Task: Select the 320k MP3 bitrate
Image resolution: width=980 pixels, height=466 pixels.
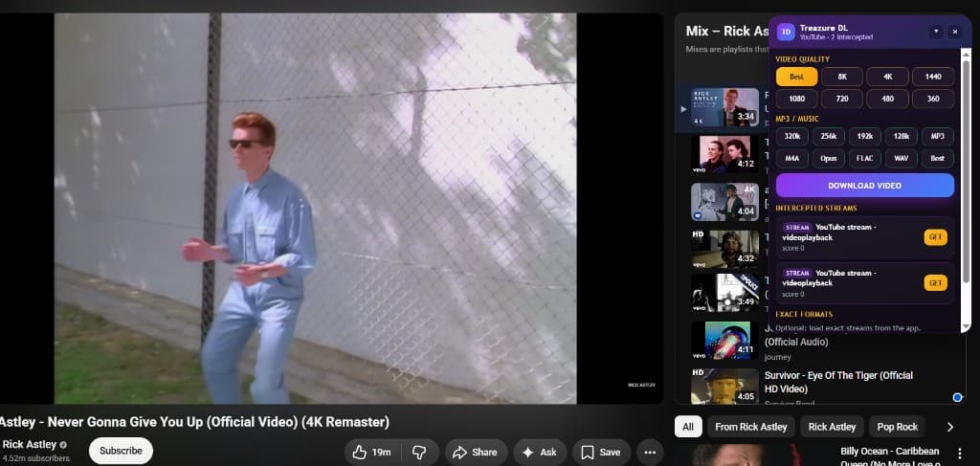Action: click(x=791, y=137)
